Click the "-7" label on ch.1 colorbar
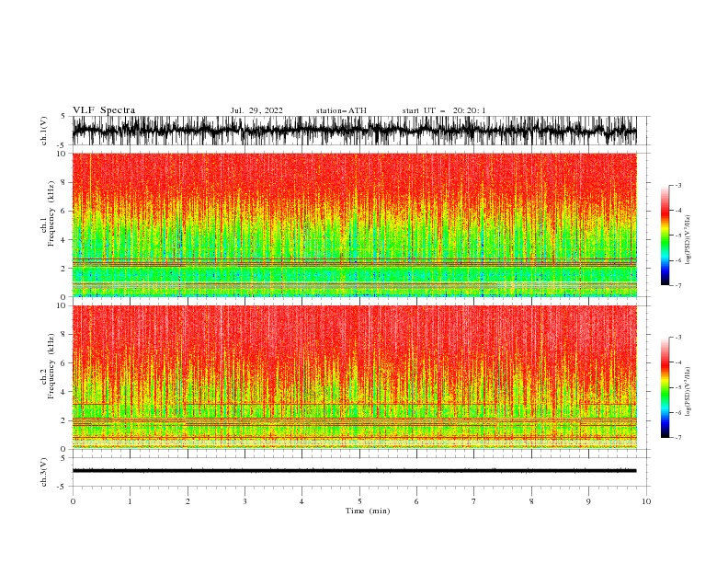 677,285
